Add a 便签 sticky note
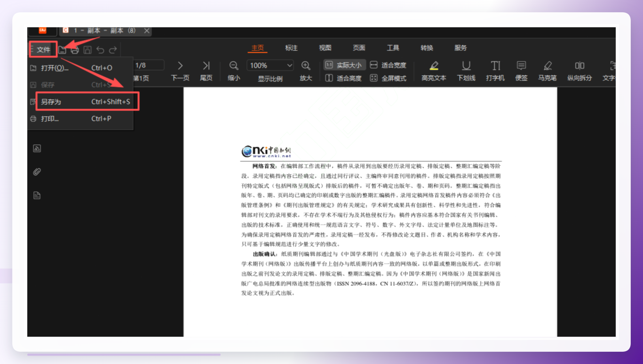This screenshot has width=643, height=364. point(521,71)
